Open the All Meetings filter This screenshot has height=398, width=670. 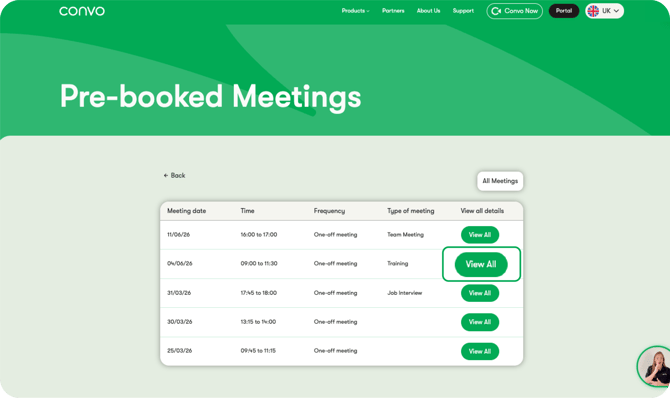coord(500,181)
